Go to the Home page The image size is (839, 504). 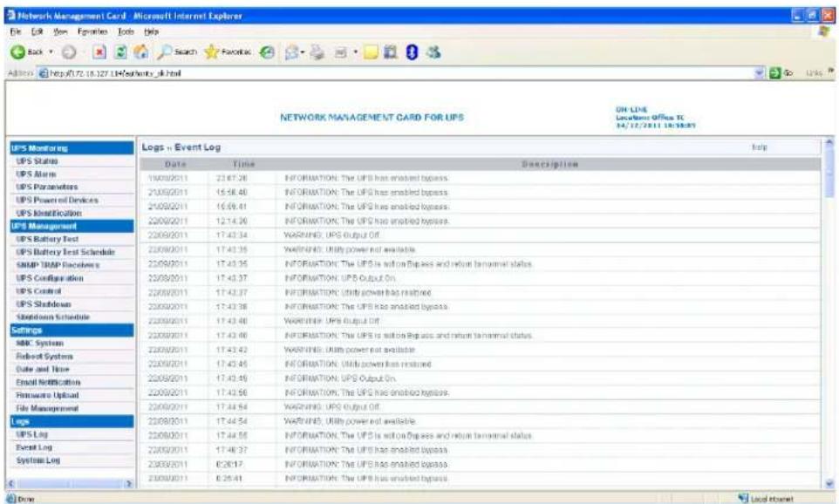[140, 52]
